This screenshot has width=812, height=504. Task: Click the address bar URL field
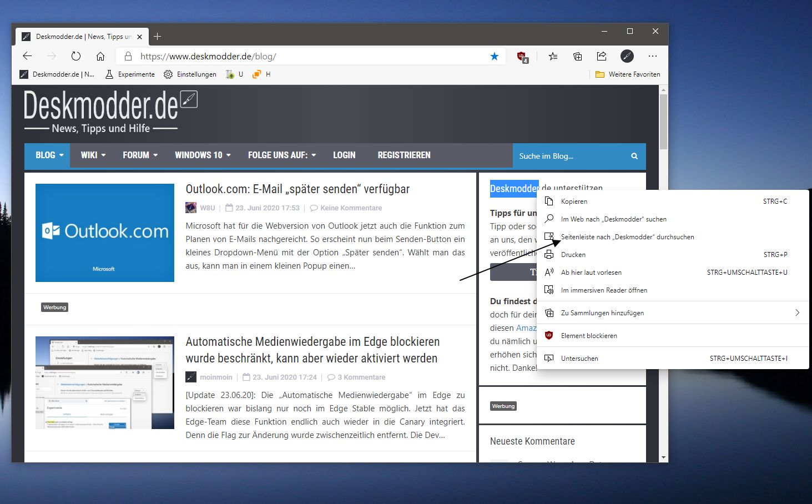311,56
